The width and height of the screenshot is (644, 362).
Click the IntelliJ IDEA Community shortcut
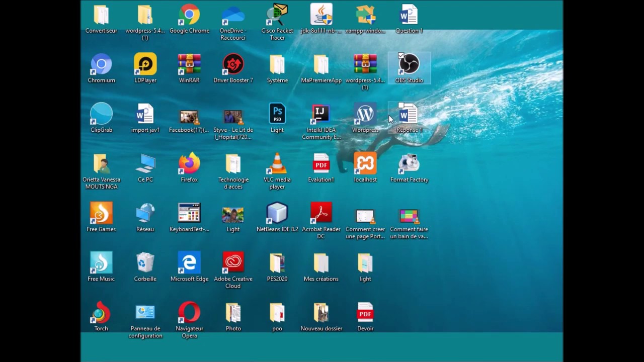[x=321, y=114]
